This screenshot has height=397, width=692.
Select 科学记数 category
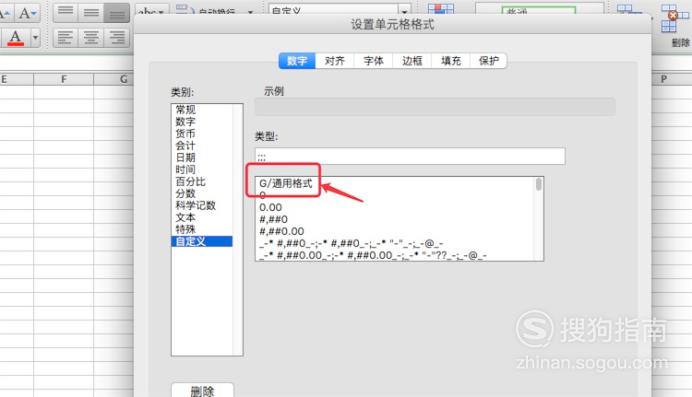[202, 205]
